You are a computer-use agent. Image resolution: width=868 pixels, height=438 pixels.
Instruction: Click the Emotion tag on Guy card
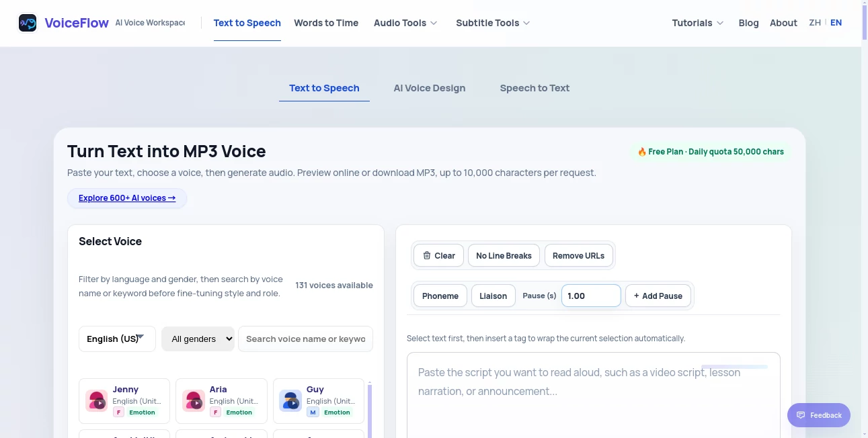[336, 412]
